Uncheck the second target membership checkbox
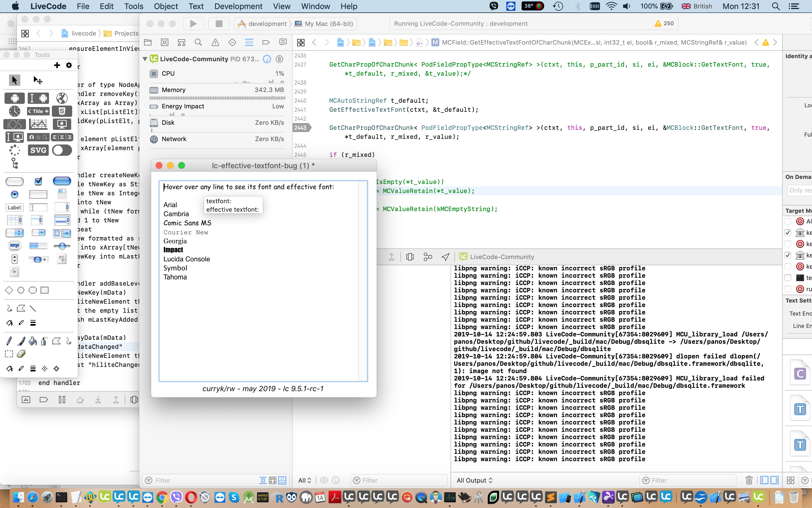This screenshot has width=812, height=508. 788,233
